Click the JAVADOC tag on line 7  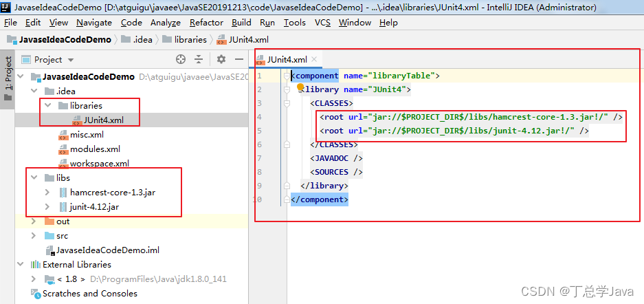pyautogui.click(x=336, y=158)
